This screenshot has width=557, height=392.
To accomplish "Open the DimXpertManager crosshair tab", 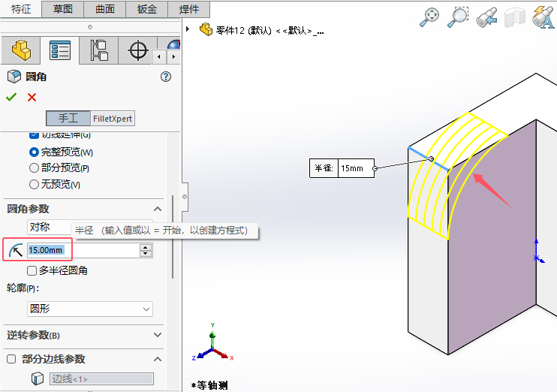I will [x=138, y=50].
